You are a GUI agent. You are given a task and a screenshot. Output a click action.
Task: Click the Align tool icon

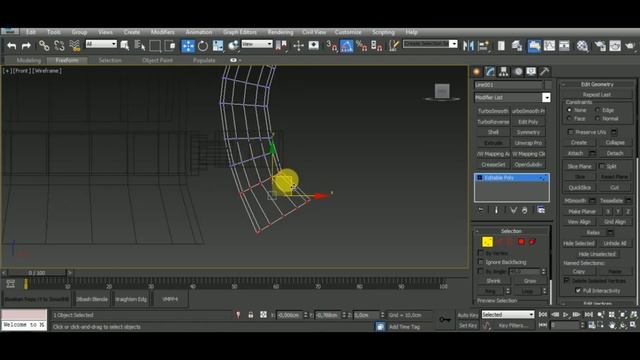tap(484, 46)
